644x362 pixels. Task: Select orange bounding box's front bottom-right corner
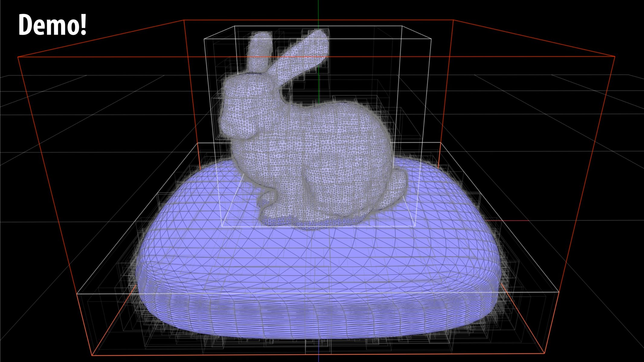545,353
